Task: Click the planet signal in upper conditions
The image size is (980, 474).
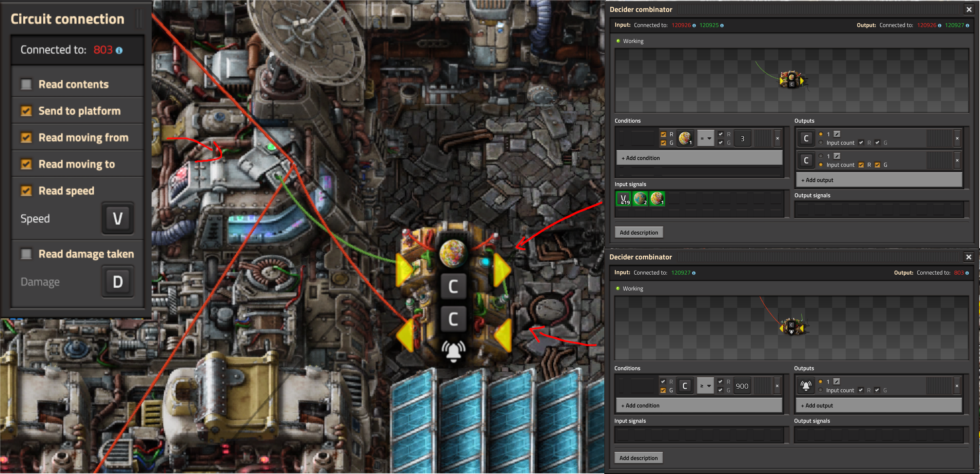Action: point(685,138)
